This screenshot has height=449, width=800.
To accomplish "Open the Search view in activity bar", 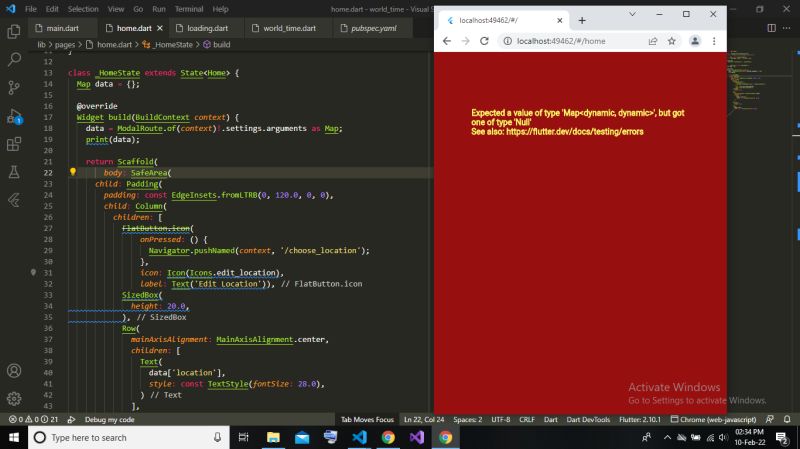I will pos(14,59).
